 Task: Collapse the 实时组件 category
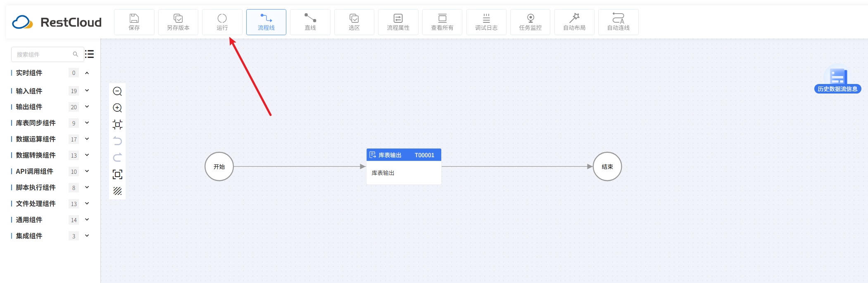pyautogui.click(x=87, y=73)
